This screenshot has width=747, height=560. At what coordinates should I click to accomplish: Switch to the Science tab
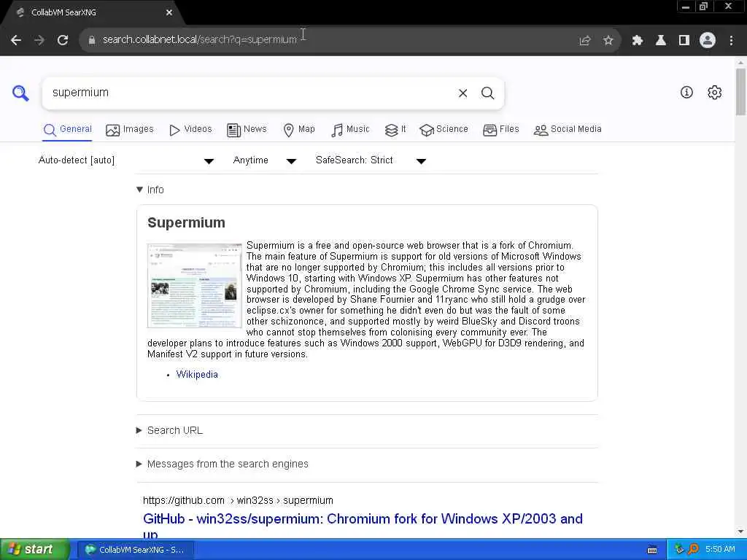tap(444, 130)
